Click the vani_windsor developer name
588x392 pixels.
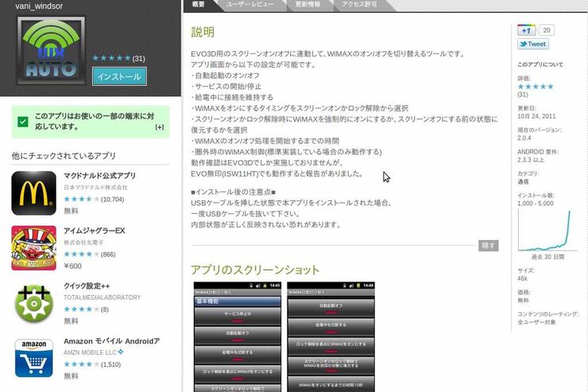point(39,6)
